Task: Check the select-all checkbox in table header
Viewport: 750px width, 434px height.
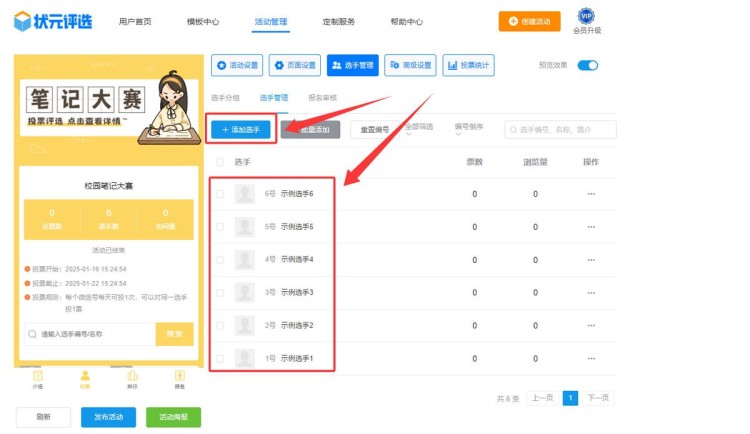Action: [x=220, y=161]
